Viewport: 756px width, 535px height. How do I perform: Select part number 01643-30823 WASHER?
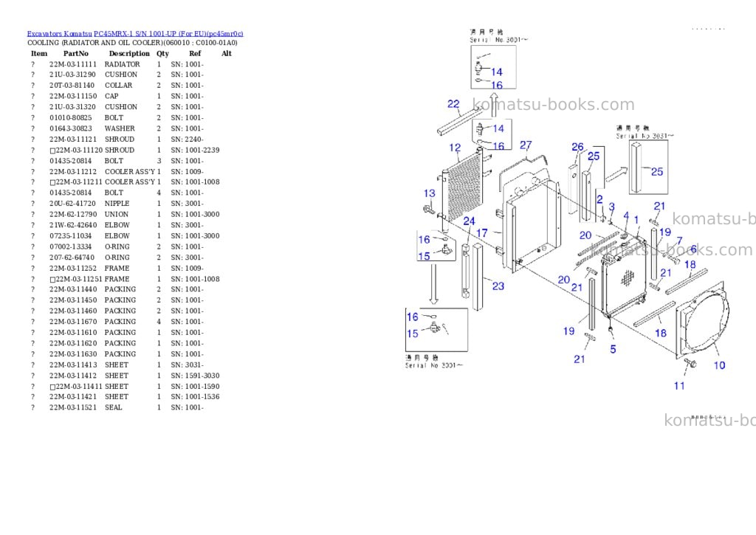point(70,128)
